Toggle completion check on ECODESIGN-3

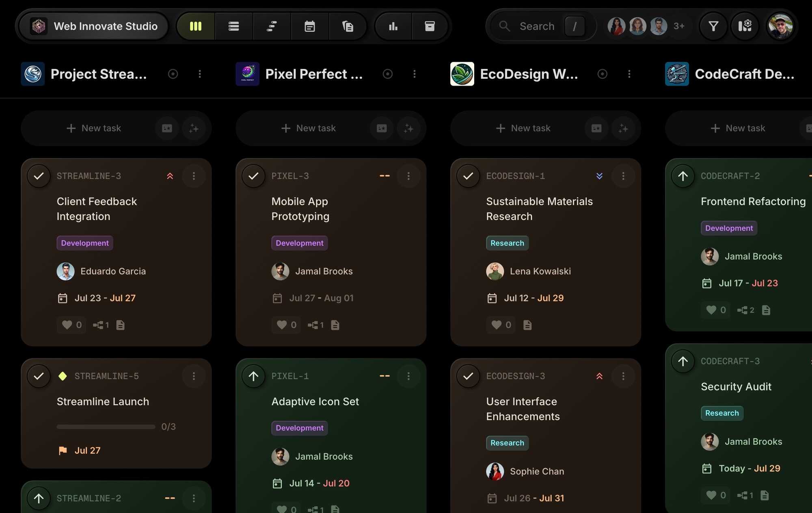(468, 376)
